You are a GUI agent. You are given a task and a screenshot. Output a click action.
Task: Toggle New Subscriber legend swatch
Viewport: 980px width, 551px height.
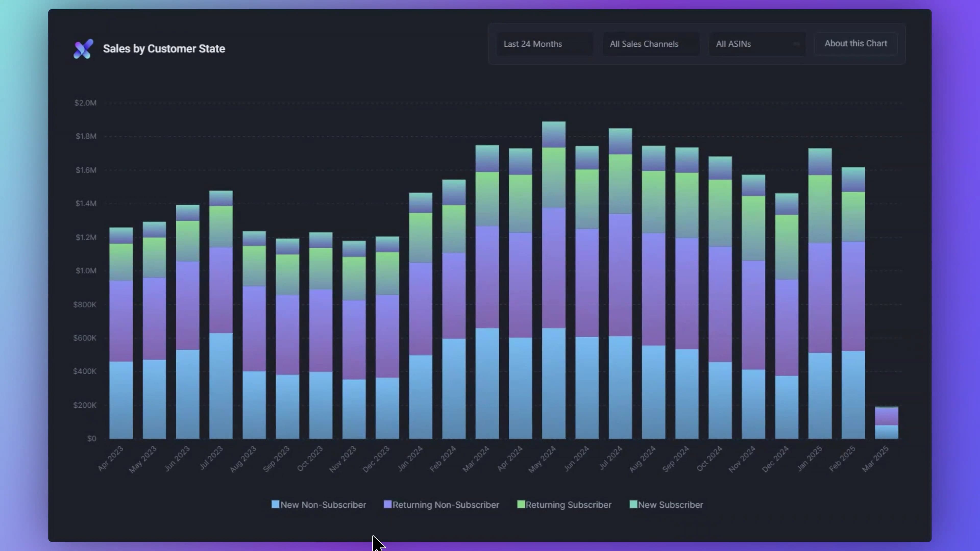[x=633, y=504]
